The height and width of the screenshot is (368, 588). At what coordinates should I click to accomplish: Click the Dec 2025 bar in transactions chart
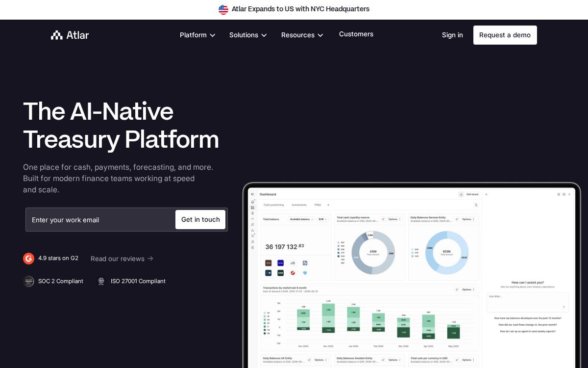[x=328, y=318]
